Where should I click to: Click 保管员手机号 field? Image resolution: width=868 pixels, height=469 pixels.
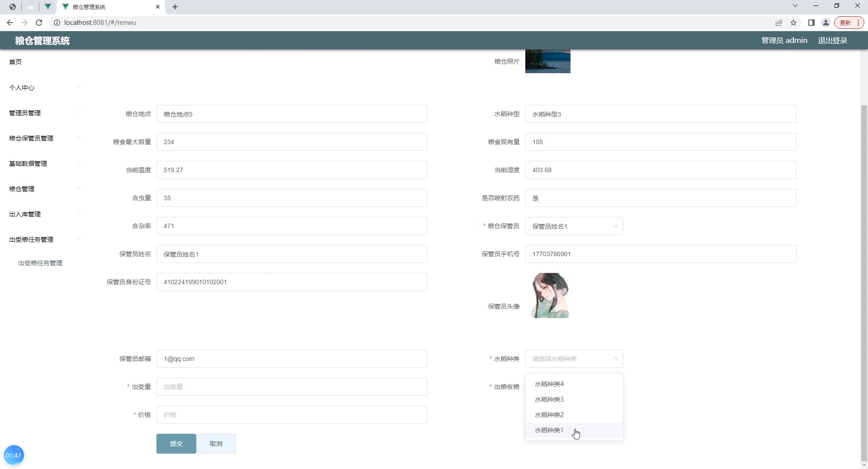click(661, 254)
